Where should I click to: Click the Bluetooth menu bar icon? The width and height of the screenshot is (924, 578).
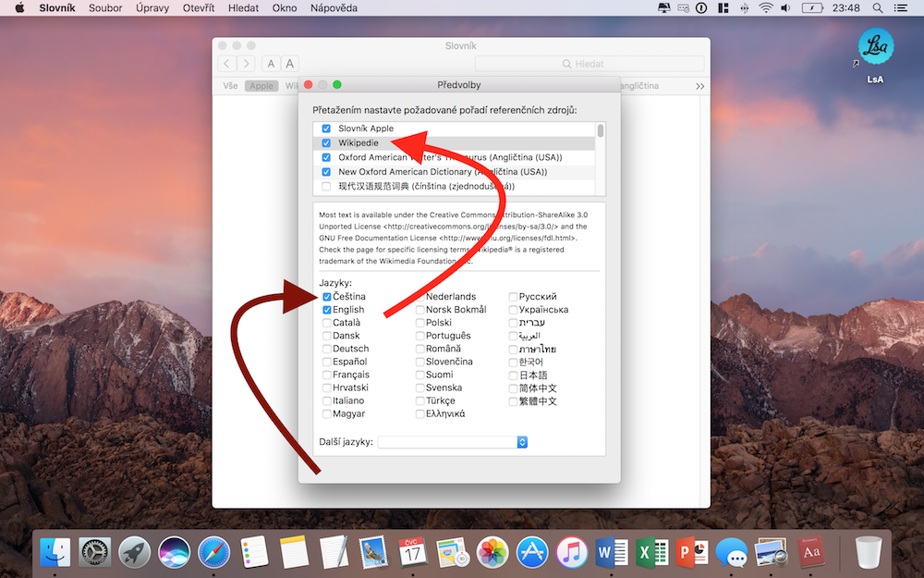(745, 7)
